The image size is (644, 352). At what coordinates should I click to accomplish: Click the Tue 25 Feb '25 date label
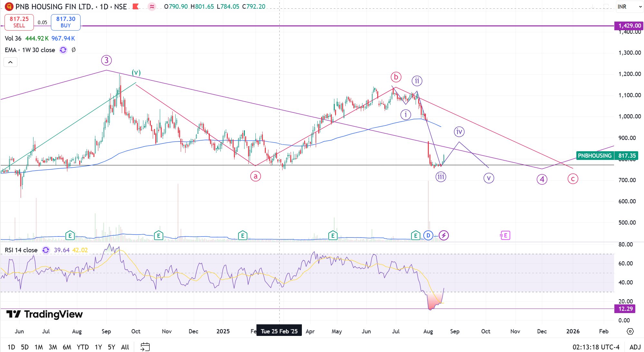279,331
